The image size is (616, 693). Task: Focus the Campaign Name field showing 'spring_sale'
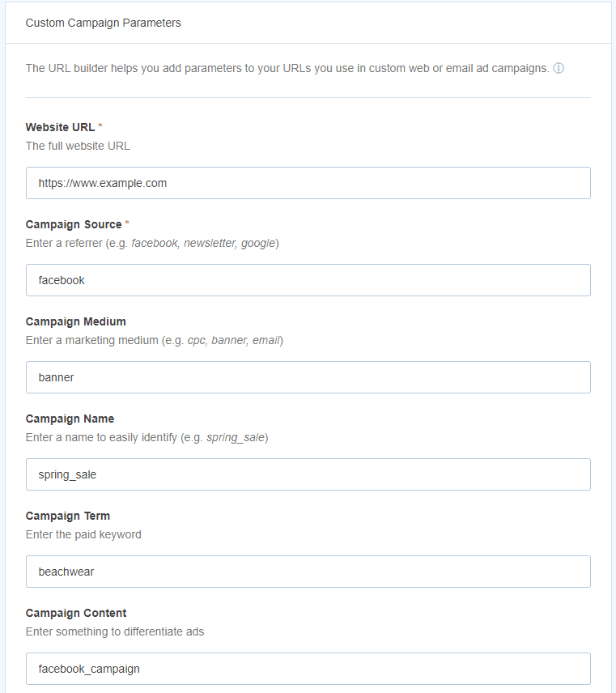tap(308, 474)
